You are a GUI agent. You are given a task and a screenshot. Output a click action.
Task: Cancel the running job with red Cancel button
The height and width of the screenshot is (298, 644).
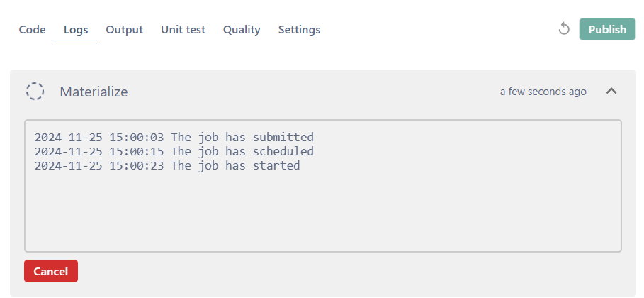pos(51,271)
